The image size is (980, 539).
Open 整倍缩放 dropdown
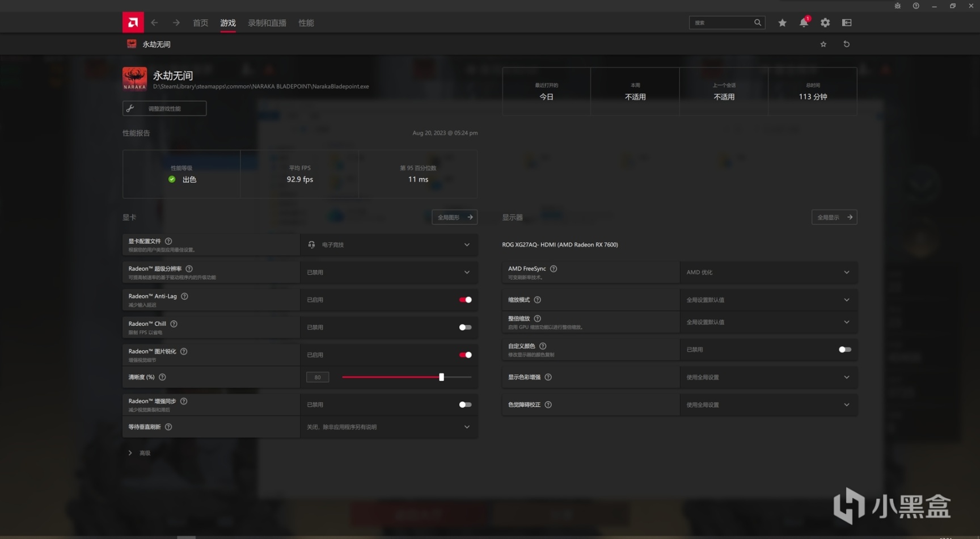coord(768,322)
